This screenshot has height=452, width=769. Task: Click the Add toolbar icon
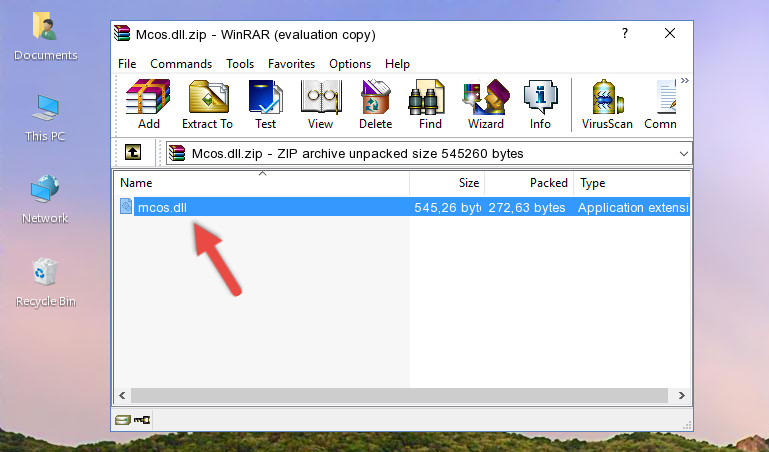148,104
